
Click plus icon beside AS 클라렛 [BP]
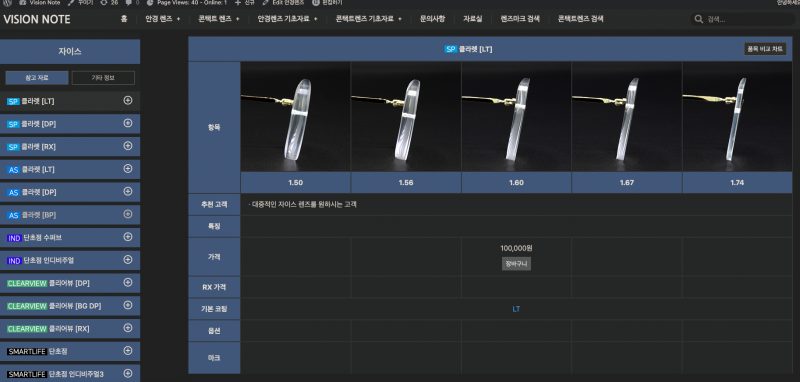pyautogui.click(x=128, y=214)
